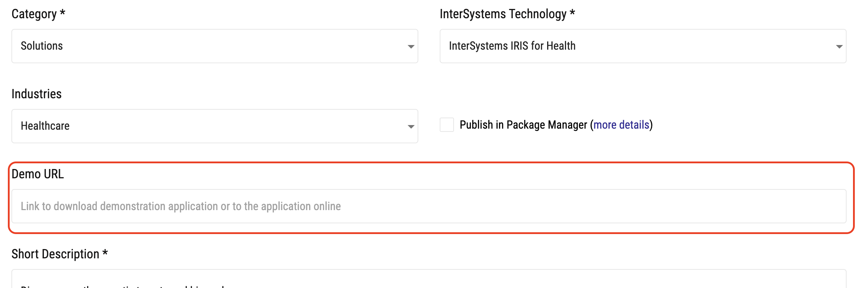Click the Industries dropdown caret icon
The image size is (868, 288).
(x=411, y=126)
